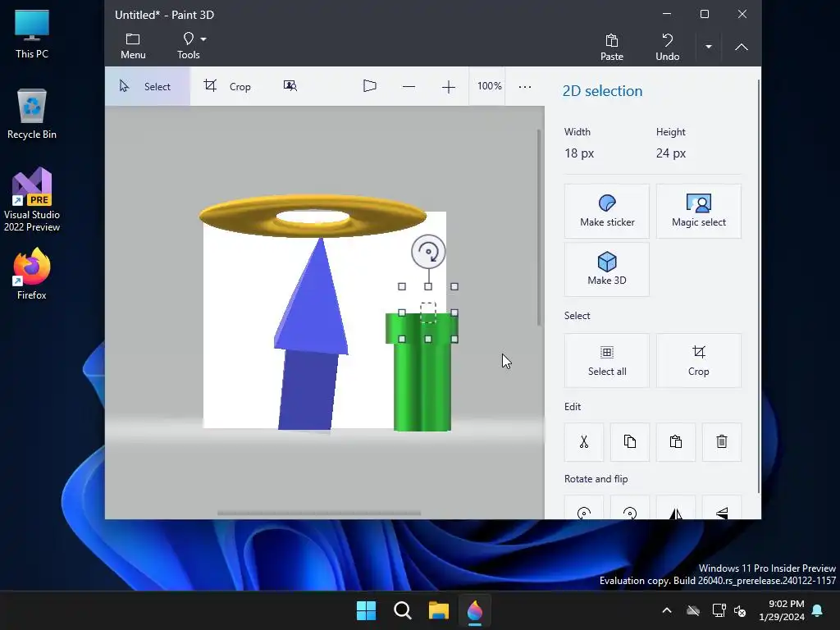
Task: Click the Paste button in toolbar
Action: [611, 47]
